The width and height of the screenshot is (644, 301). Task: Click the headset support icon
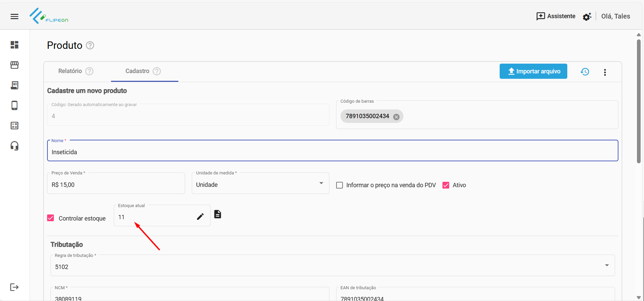[x=14, y=146]
